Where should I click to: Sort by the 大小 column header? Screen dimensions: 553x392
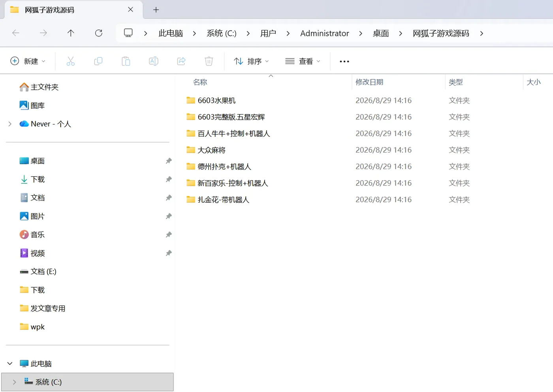click(534, 82)
